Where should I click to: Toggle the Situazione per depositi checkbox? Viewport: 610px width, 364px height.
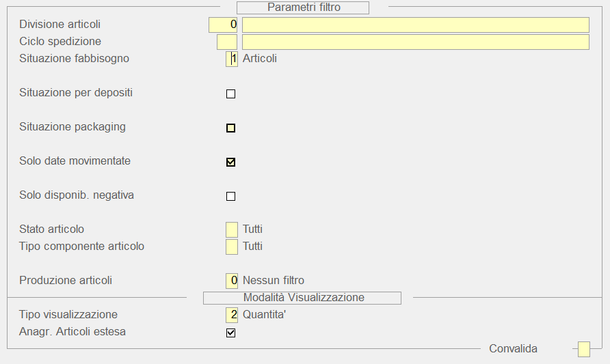[x=230, y=94]
